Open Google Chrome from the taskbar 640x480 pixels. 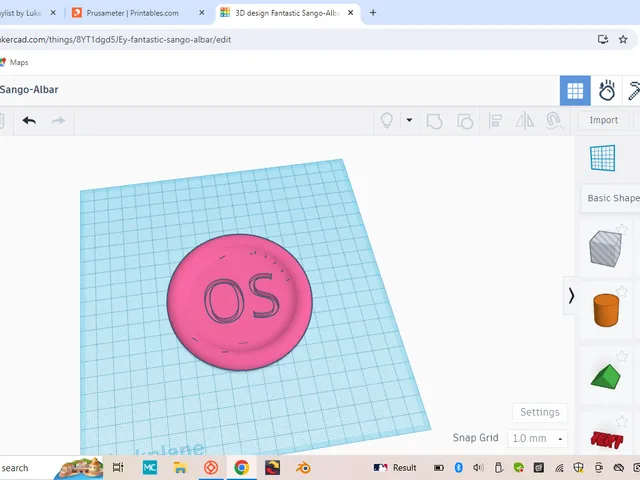[242, 467]
